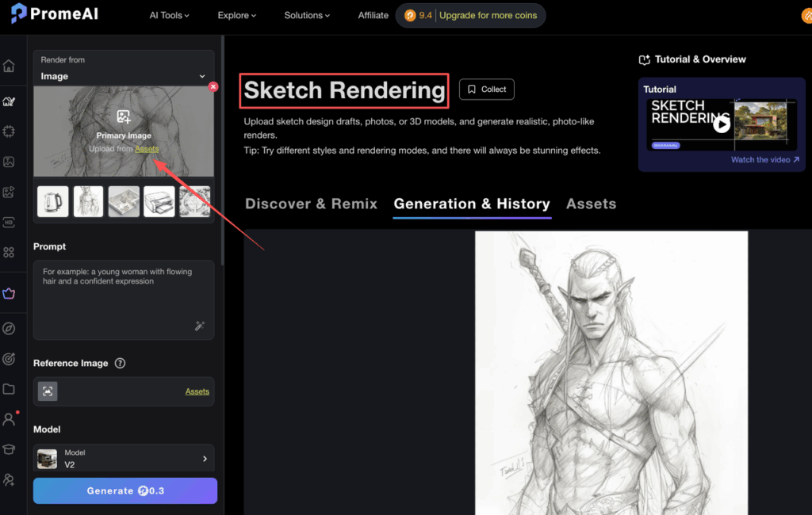Click Upgrade for more coins
812x515 pixels.
488,16
